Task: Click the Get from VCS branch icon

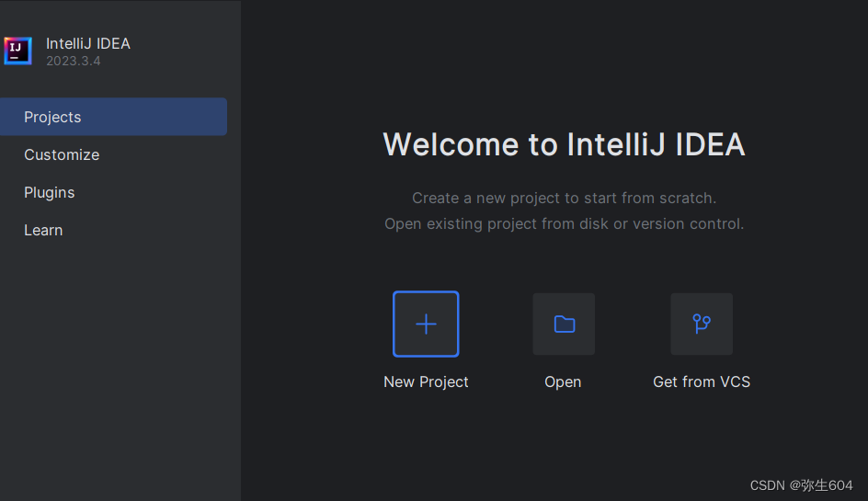Action: click(702, 324)
